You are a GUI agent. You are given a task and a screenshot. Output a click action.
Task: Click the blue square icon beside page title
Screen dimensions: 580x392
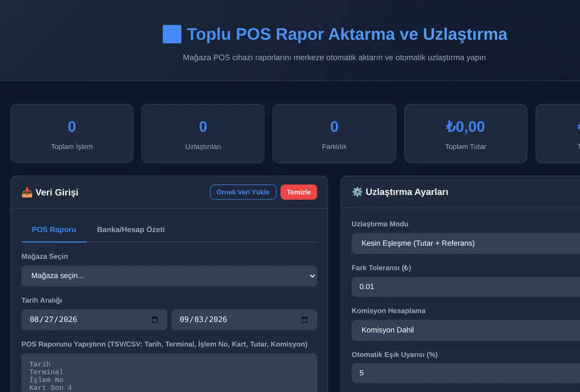pyautogui.click(x=172, y=34)
